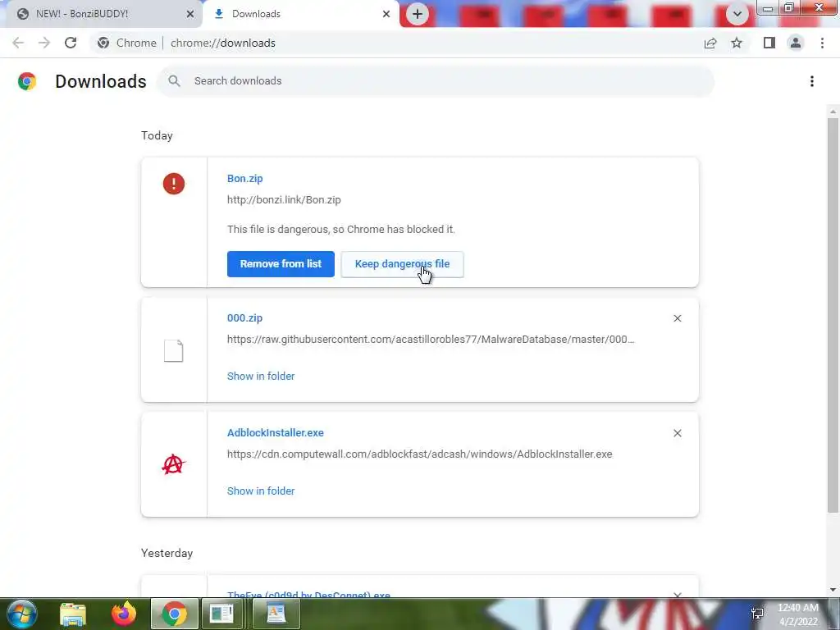Image resolution: width=840 pixels, height=630 pixels.
Task: Focus the Search downloads field
Action: (x=436, y=81)
